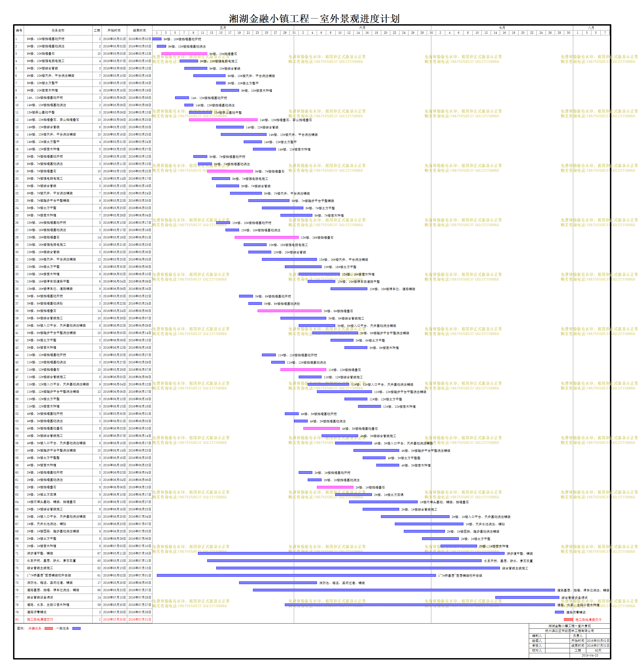Click the Gantt bar for 道路基层、挡墙、停车位浇注、铺装

[404, 590]
